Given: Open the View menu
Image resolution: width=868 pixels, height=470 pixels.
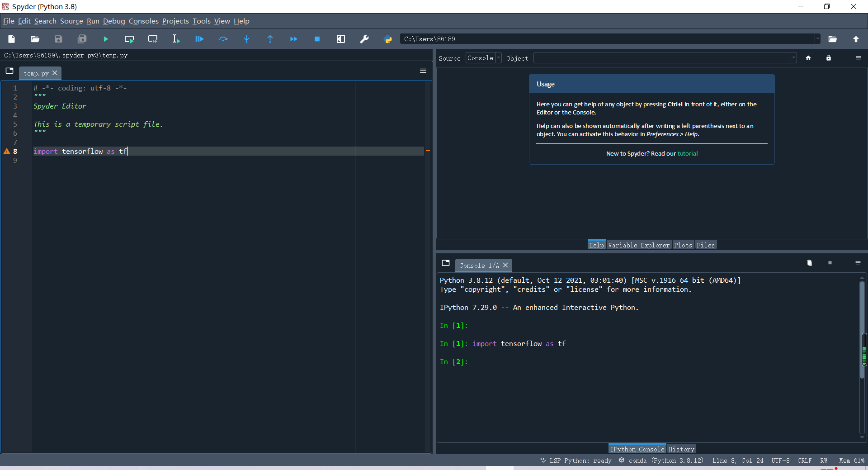Looking at the screenshot, I should (222, 21).
